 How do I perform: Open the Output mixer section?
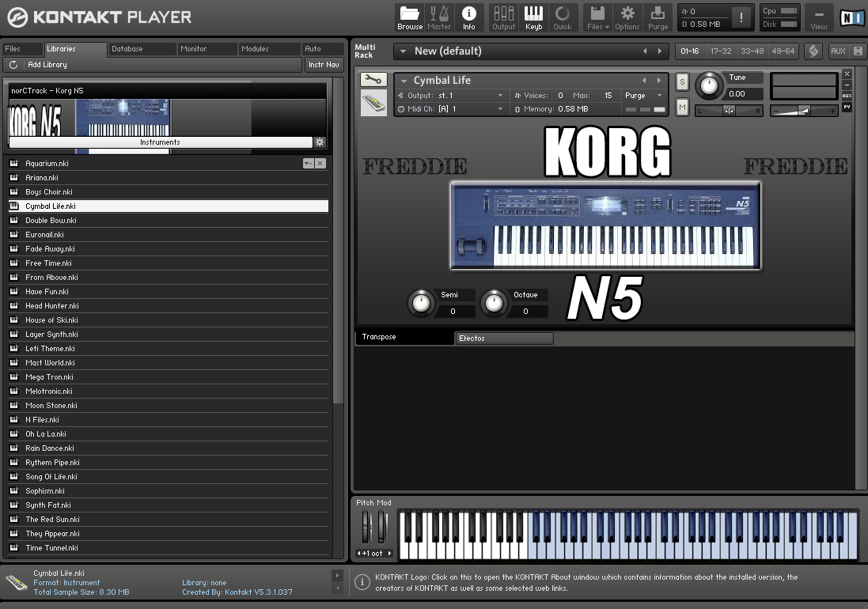[x=504, y=17]
